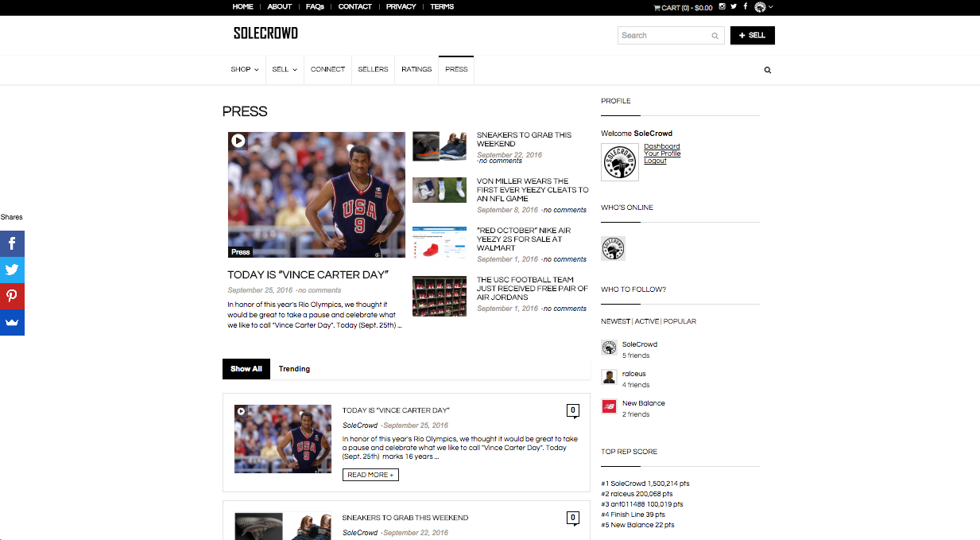Open the Von Miller Yeezy cleats article
The height and width of the screenshot is (540, 980).
point(533,189)
